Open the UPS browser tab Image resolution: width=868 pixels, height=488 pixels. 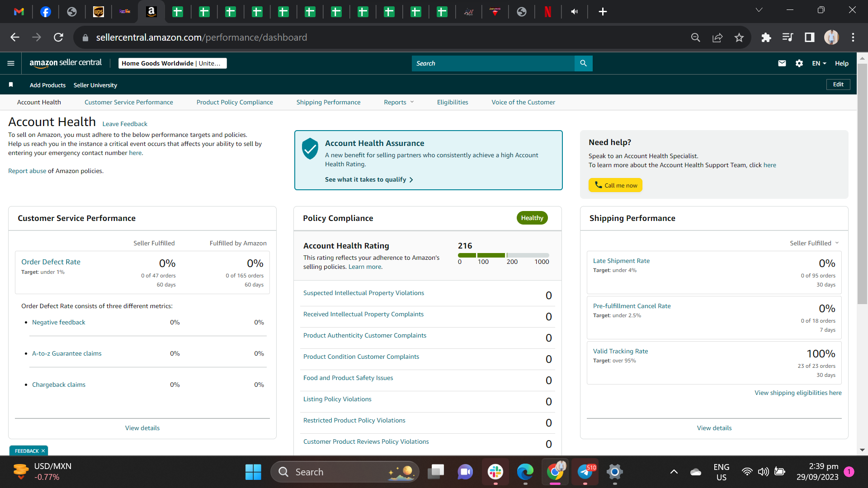click(x=99, y=12)
